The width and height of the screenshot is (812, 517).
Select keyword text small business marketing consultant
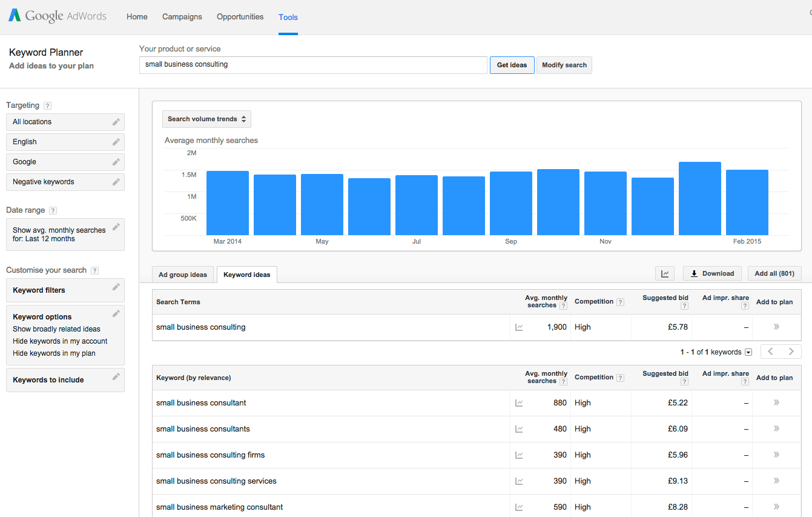click(x=220, y=507)
